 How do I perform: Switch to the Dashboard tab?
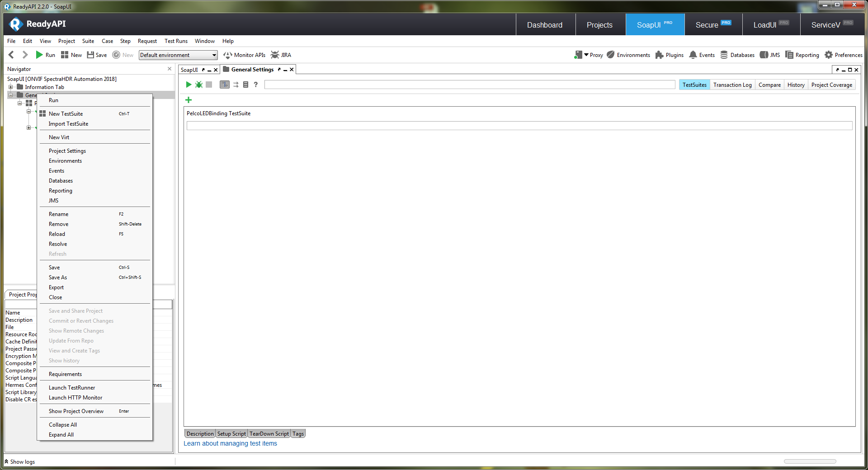point(545,25)
